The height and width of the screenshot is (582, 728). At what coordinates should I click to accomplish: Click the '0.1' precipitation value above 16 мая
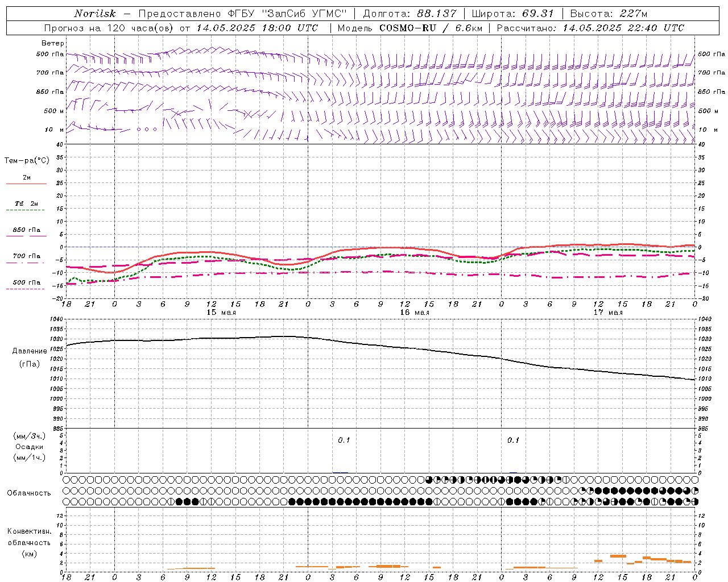point(344,440)
